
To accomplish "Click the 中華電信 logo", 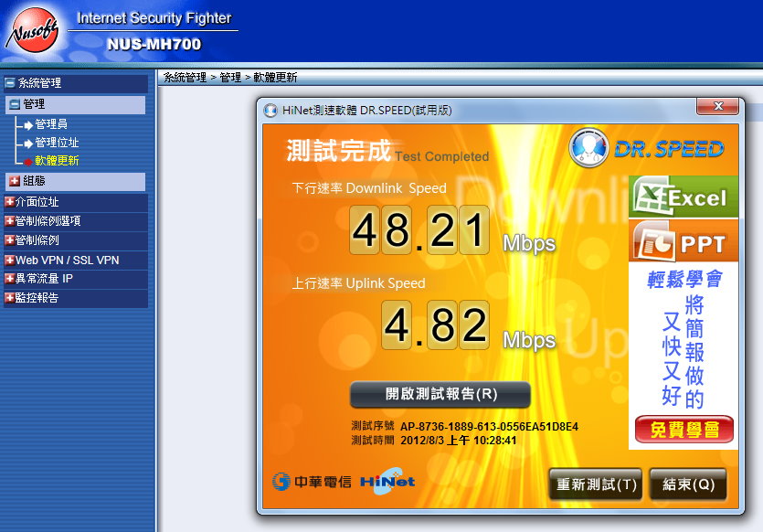I will [312, 482].
